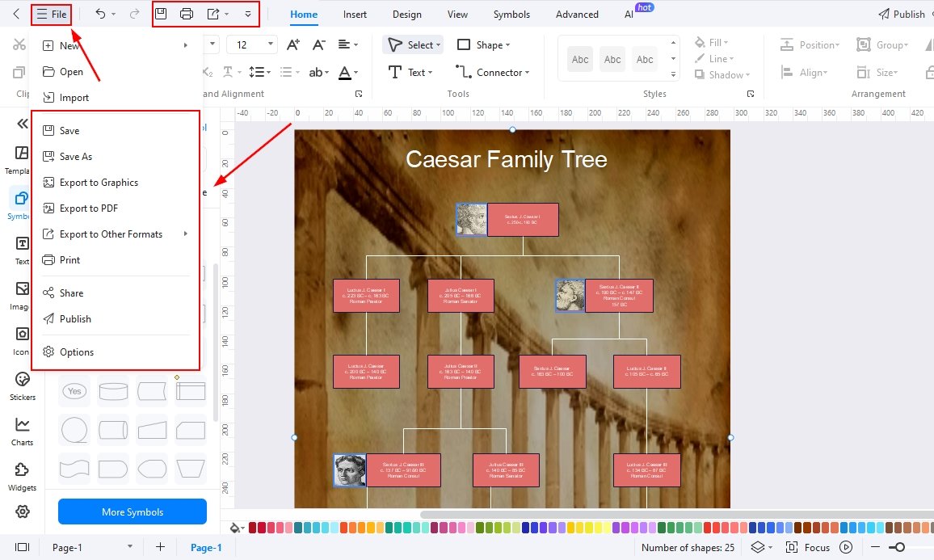Open the Stickers panel in the left sidebar
The height and width of the screenshot is (560, 934).
[22, 379]
